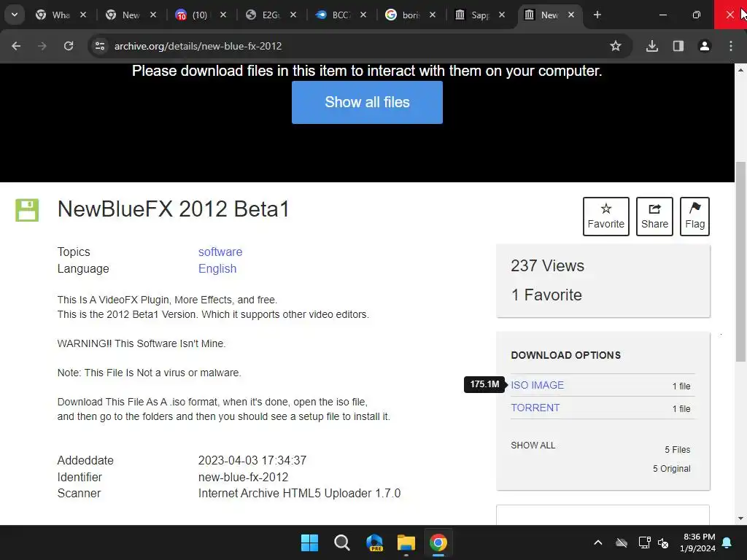
Task: Close the 'Sapp' tab
Action: [502, 15]
